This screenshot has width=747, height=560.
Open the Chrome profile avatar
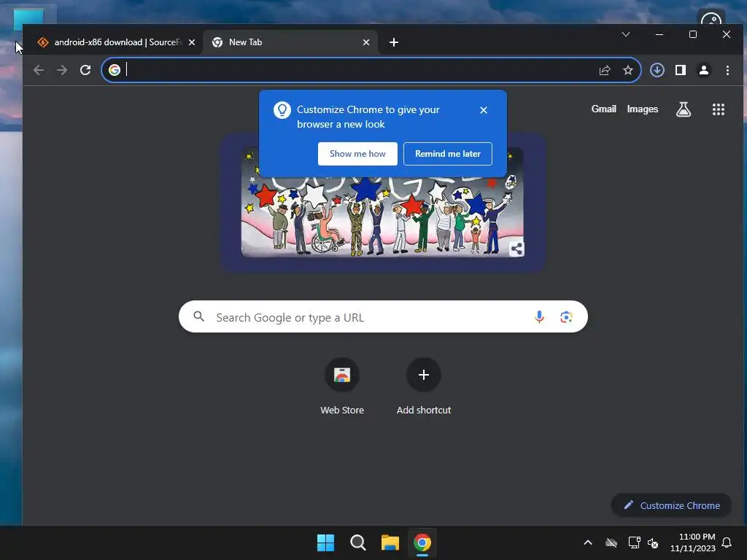[704, 70]
